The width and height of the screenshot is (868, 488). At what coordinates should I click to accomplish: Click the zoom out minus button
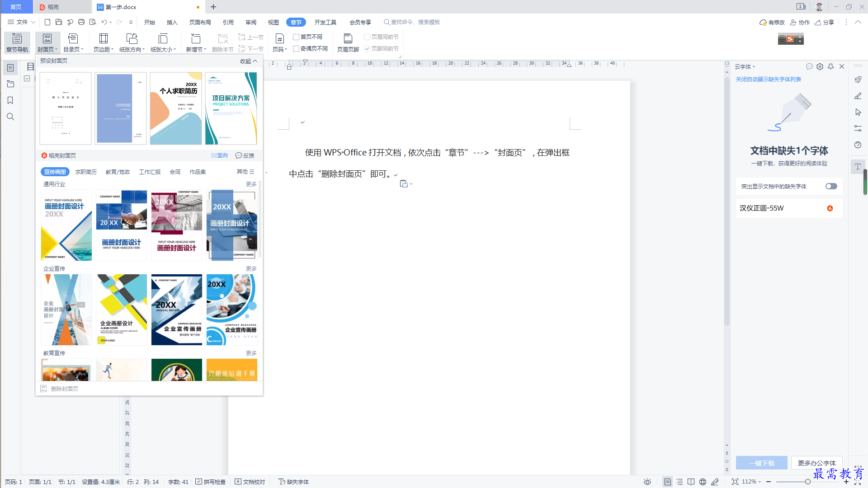pos(769,482)
